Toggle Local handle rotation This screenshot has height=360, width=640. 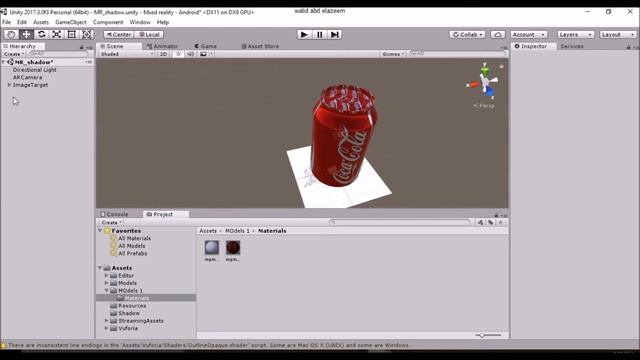coord(149,35)
